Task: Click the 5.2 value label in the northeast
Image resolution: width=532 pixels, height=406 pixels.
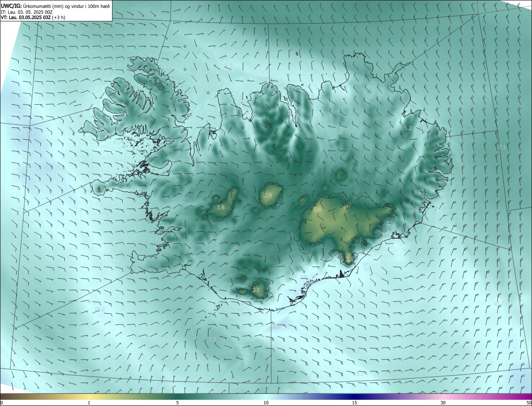Action: [408, 128]
